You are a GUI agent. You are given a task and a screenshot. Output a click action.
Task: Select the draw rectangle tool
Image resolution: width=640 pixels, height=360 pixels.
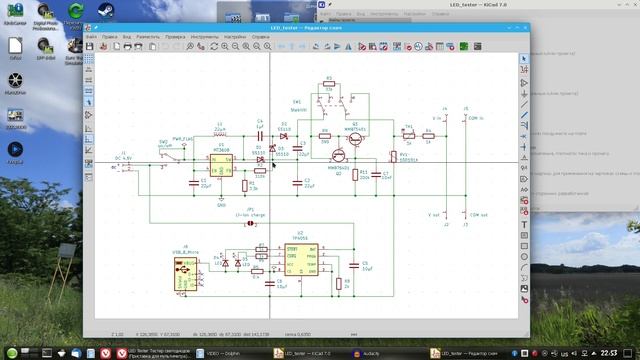(524, 246)
